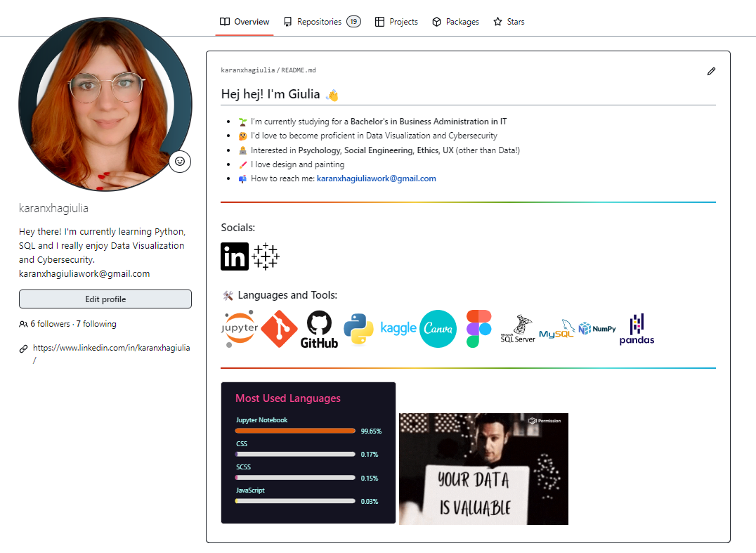Click the Repositories count badge 19
Screen dimensions: 756x553
click(x=353, y=22)
